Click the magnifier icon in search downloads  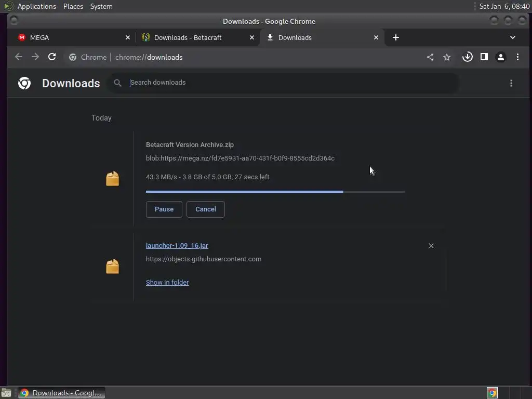pyautogui.click(x=117, y=83)
